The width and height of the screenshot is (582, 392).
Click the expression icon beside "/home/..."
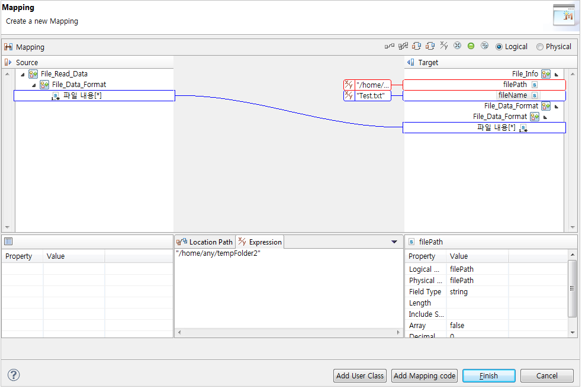coord(348,85)
